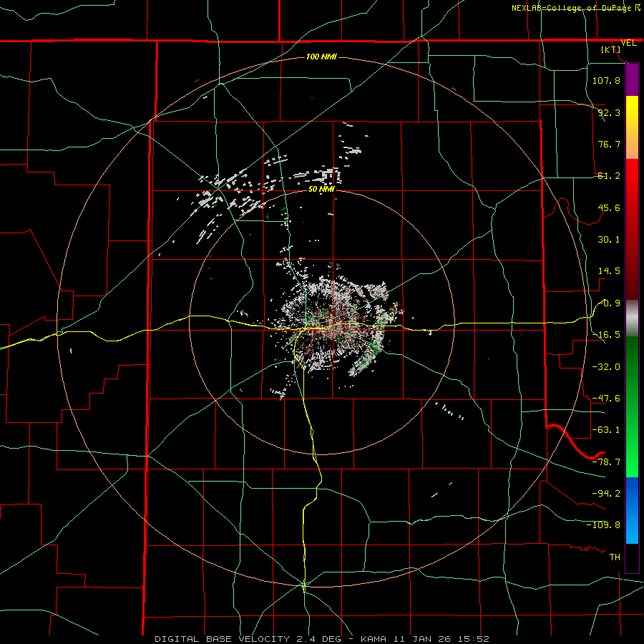Screen dimensions: 644x644
Task: Click the VEL legend title
Action: 628,43
